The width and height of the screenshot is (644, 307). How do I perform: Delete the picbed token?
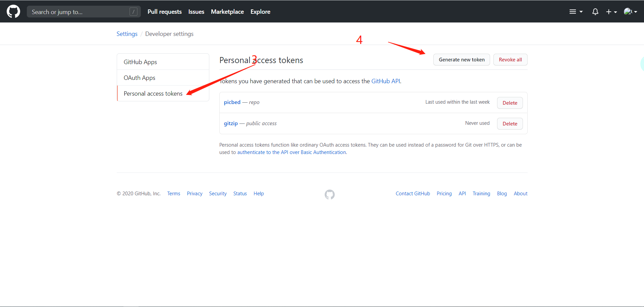coord(510,103)
